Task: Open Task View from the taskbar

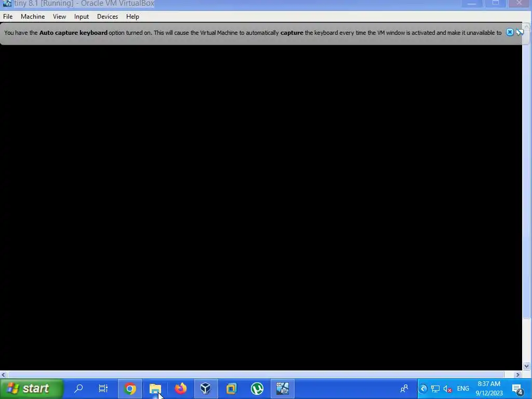Action: tap(103, 389)
